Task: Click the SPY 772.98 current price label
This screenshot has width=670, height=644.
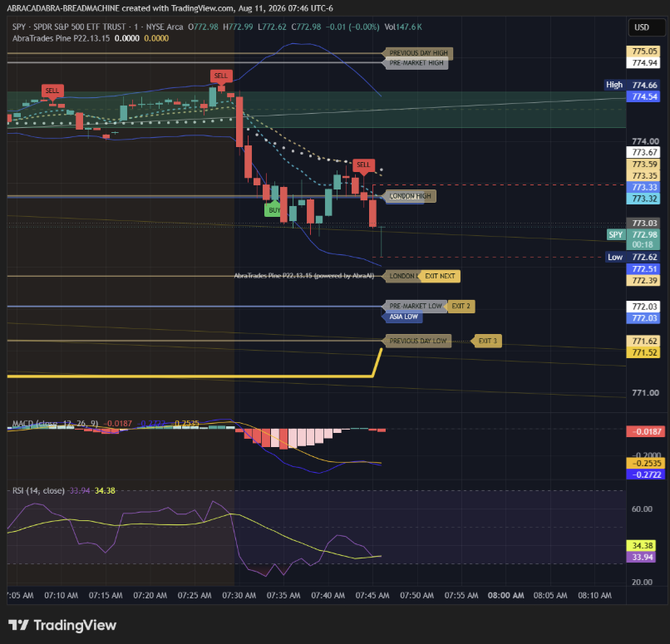Action: 633,234
